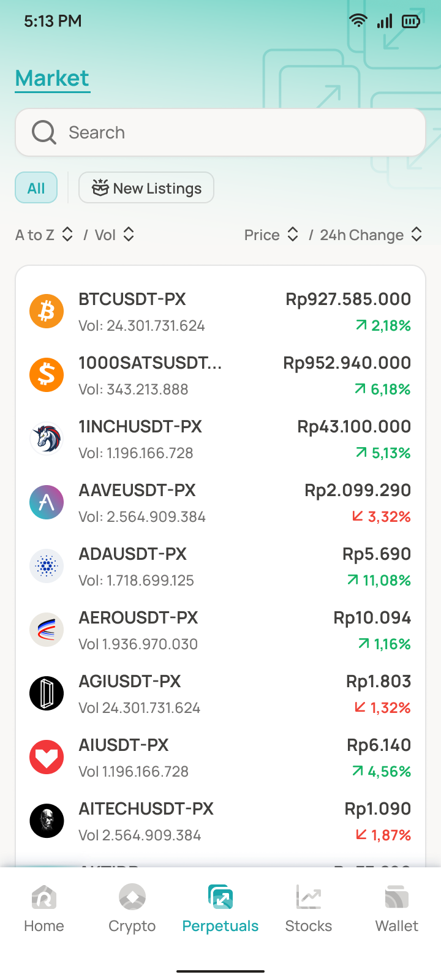
Task: Tap the AGI coin icon
Action: pyautogui.click(x=47, y=693)
